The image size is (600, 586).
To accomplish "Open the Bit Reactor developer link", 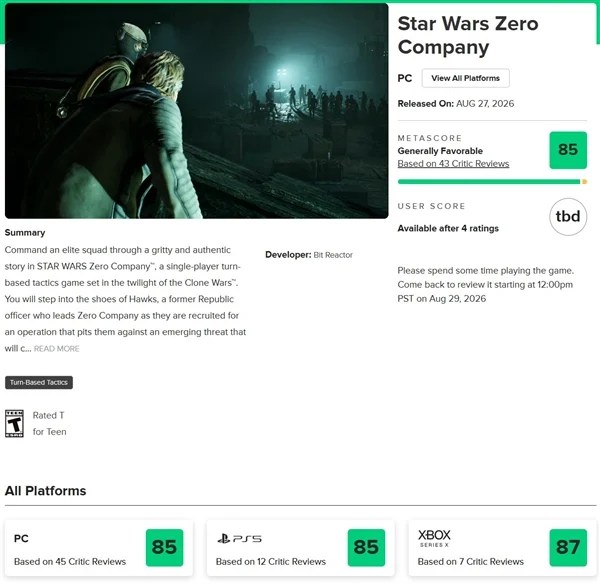I will pos(333,255).
